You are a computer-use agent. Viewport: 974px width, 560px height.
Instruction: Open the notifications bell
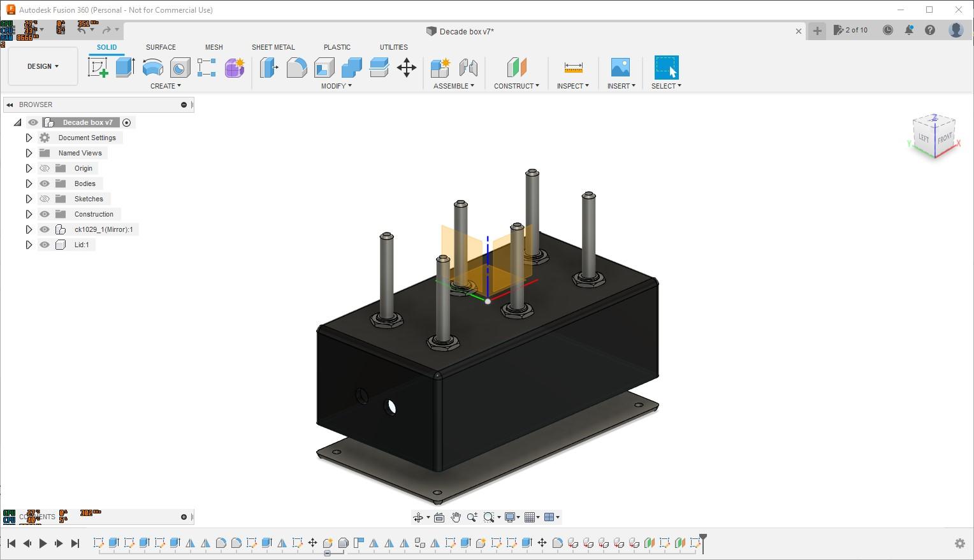click(x=909, y=30)
